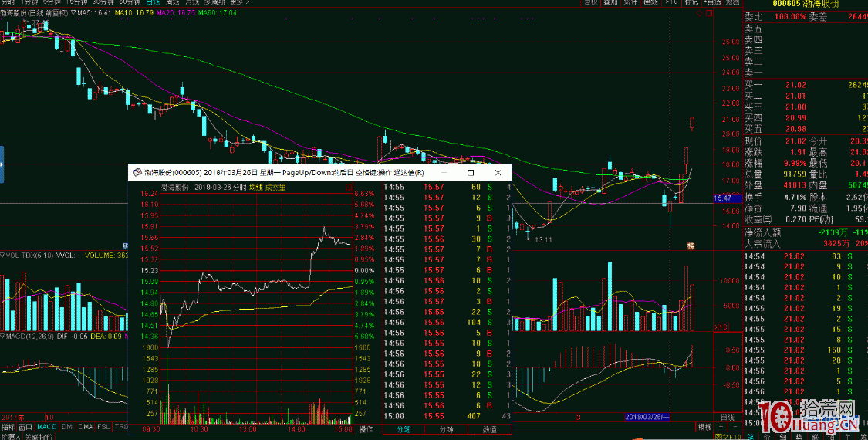Screen dimensions: 868x440
Task: Open the 画线 drawing tool
Action: (x=650, y=3)
